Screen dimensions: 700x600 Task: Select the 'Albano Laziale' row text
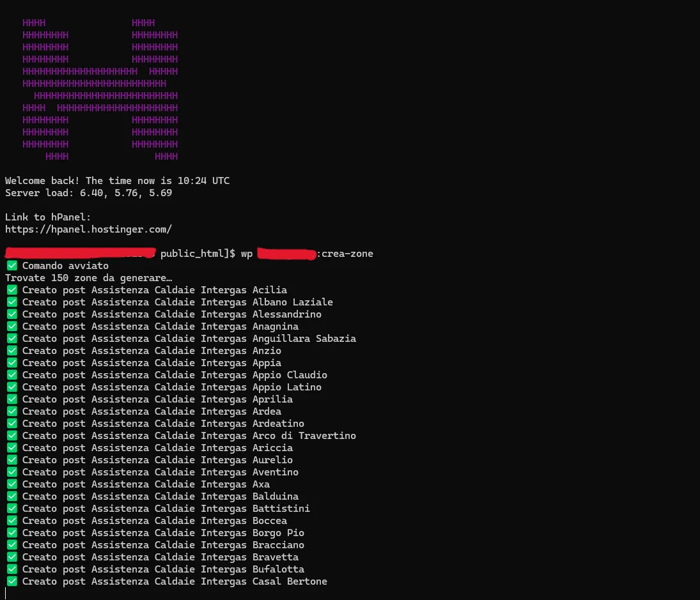pos(177,302)
